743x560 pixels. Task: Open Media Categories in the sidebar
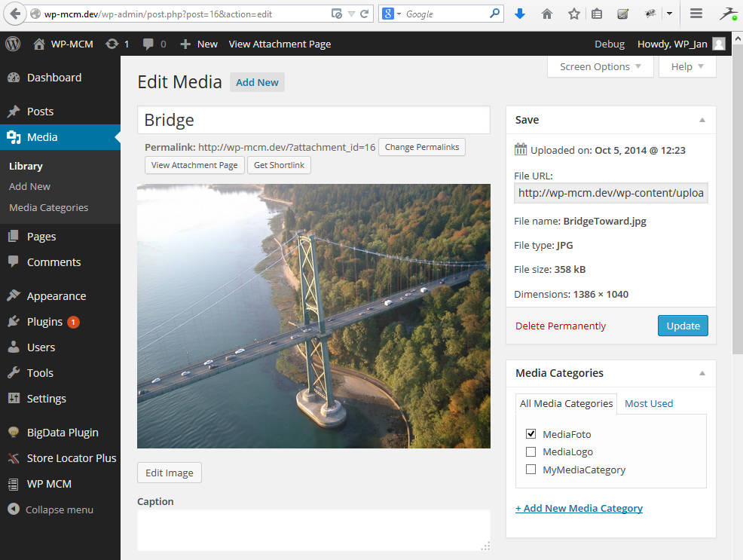[48, 207]
